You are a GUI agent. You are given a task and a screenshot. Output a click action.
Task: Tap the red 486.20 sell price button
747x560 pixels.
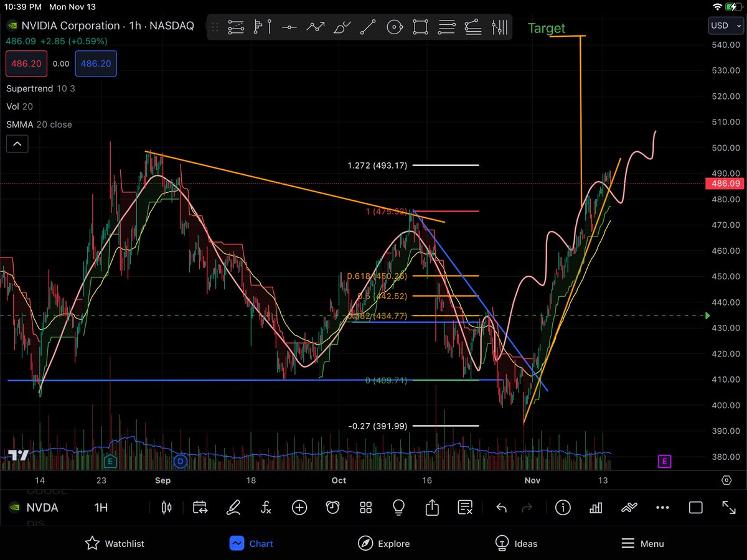click(27, 63)
